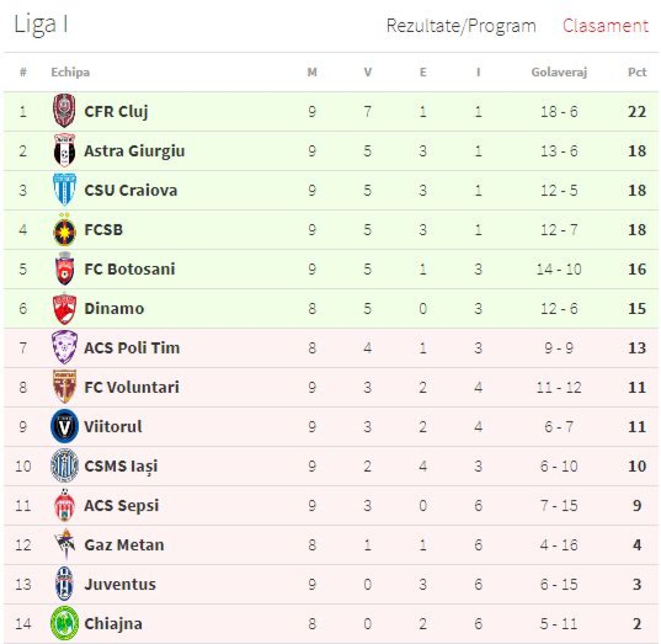
Task: Click the FCSB star emblem
Action: point(64,230)
